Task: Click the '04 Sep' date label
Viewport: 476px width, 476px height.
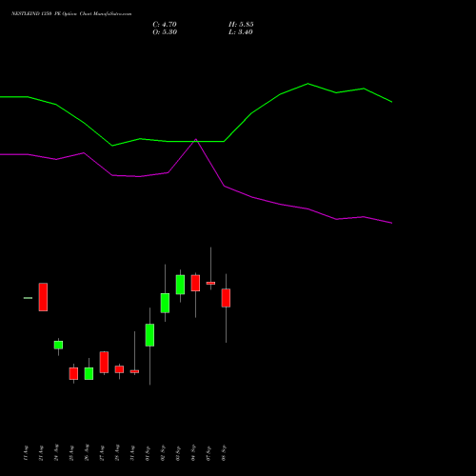Action: coord(193,453)
